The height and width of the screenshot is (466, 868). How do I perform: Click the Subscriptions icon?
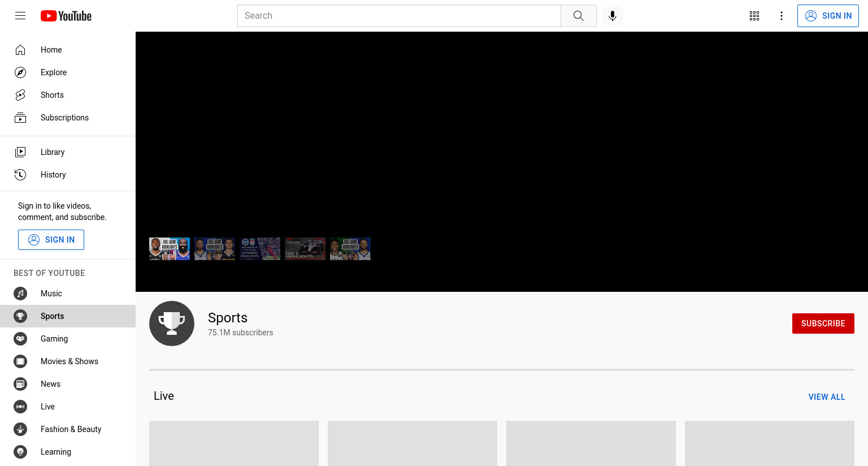(x=20, y=118)
